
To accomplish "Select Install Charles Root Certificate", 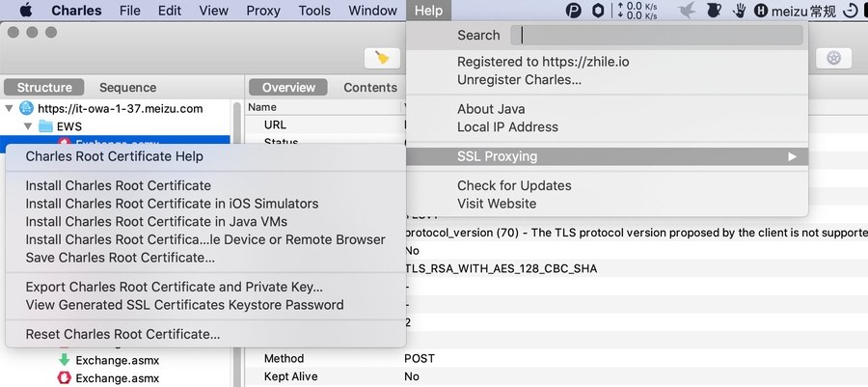I will click(118, 185).
